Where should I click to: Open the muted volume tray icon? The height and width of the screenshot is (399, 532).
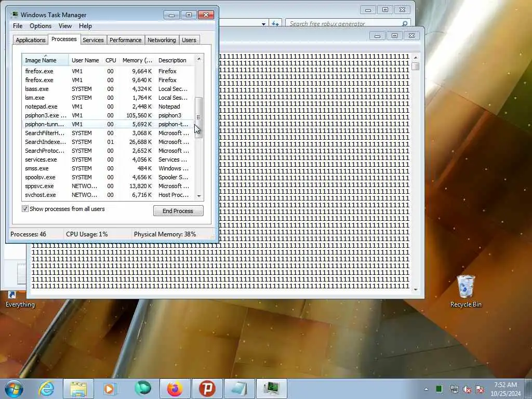point(467,389)
